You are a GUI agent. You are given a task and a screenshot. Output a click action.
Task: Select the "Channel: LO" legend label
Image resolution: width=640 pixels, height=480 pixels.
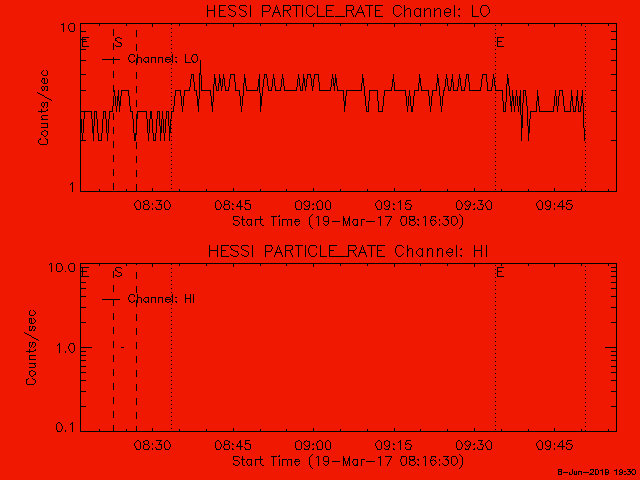(163, 59)
